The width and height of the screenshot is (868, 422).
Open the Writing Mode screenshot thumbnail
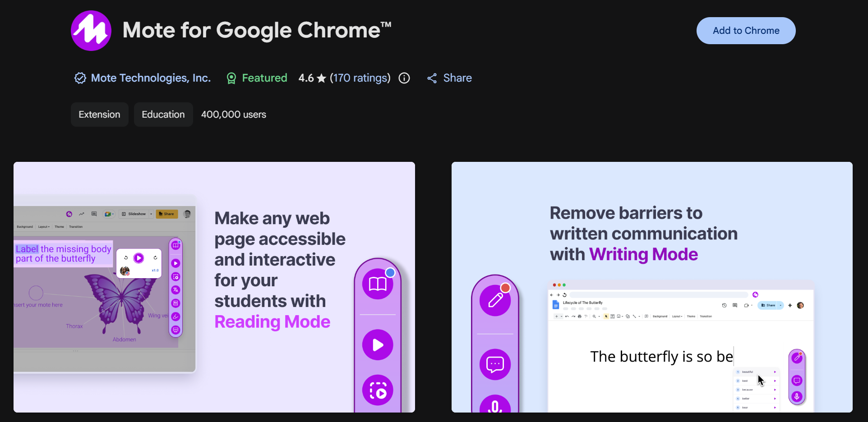(652, 287)
